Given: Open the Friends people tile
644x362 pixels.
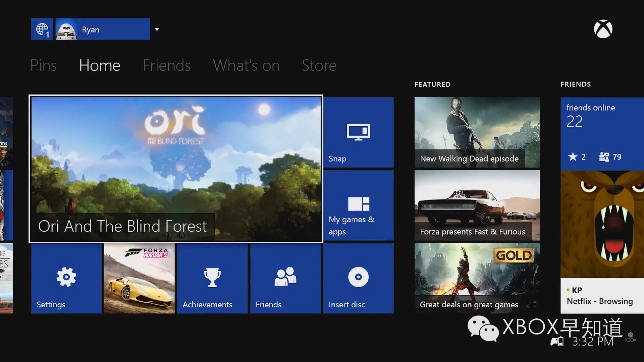Looking at the screenshot, I should pos(285,278).
